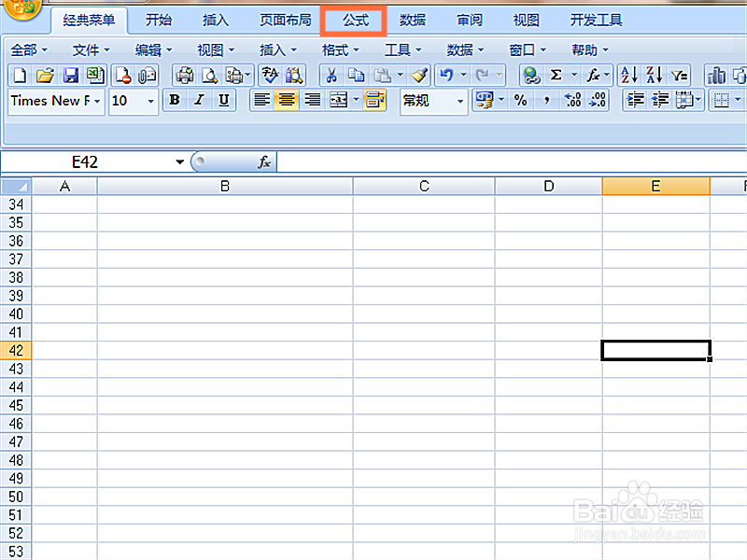Undo the last action
Viewport: 747px width, 560px height.
(x=446, y=76)
